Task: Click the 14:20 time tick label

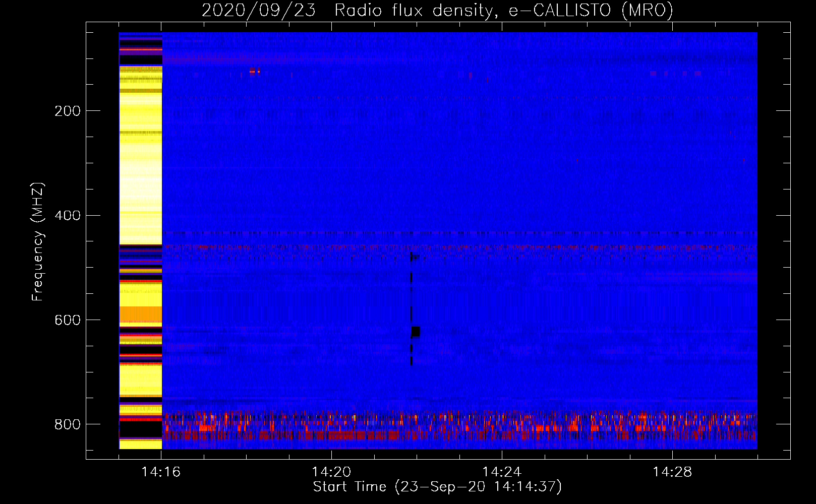Action: [331, 472]
